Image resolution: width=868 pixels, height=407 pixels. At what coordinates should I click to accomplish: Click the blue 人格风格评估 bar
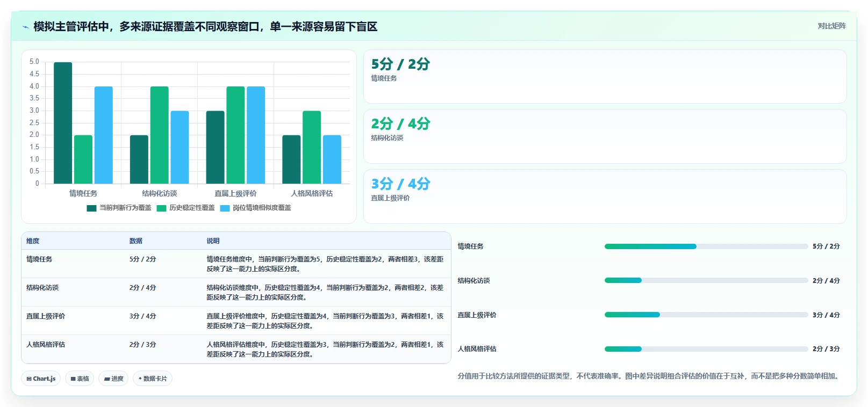pos(332,159)
